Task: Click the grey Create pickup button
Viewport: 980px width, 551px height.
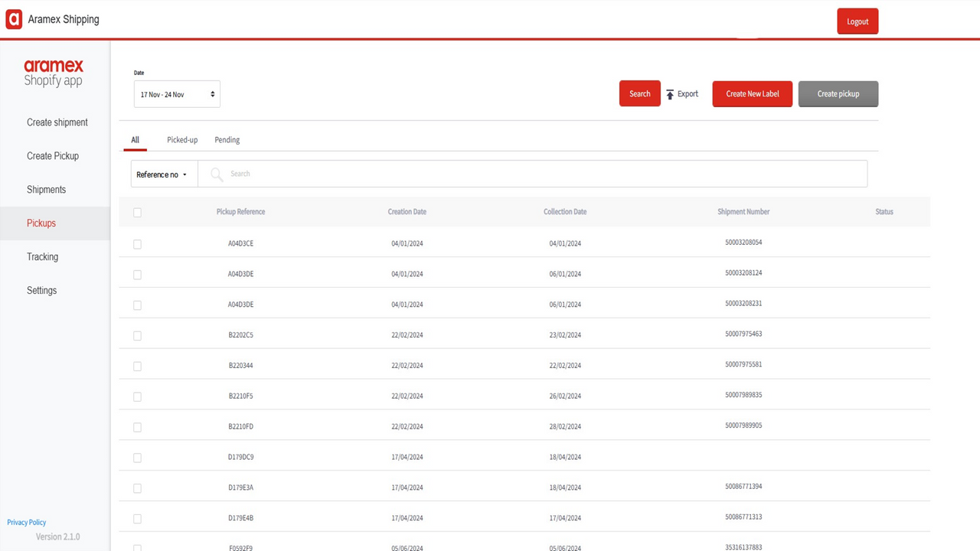Action: point(838,93)
